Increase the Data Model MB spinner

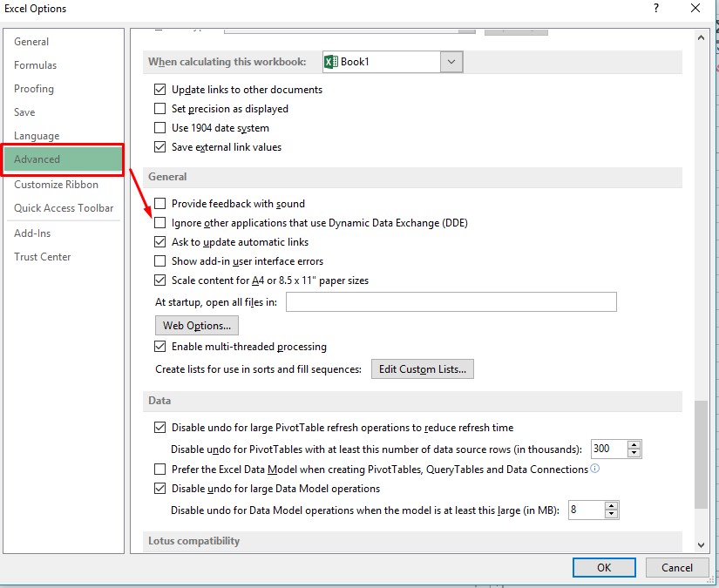click(x=611, y=505)
